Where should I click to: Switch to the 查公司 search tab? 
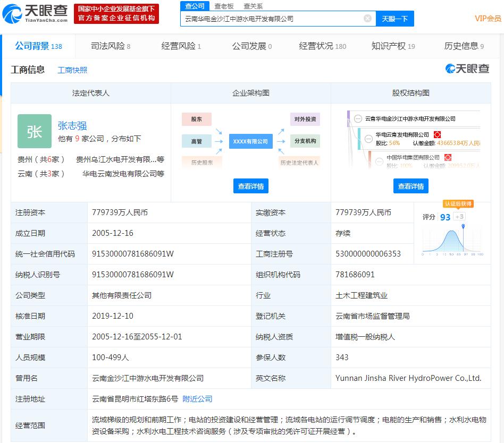[195, 6]
